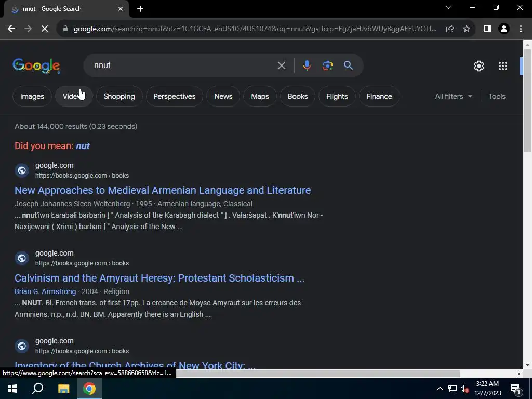This screenshot has height=399, width=532.
Task: Open 'Calvinism and the Amyraut Heresy' result
Action: point(159,278)
